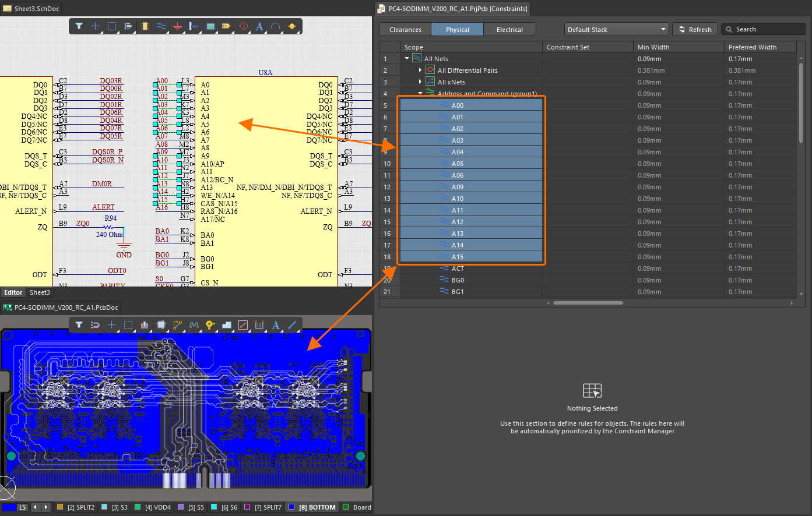Collapse the All Nets tree node
This screenshot has width=812, height=516.
click(x=407, y=59)
